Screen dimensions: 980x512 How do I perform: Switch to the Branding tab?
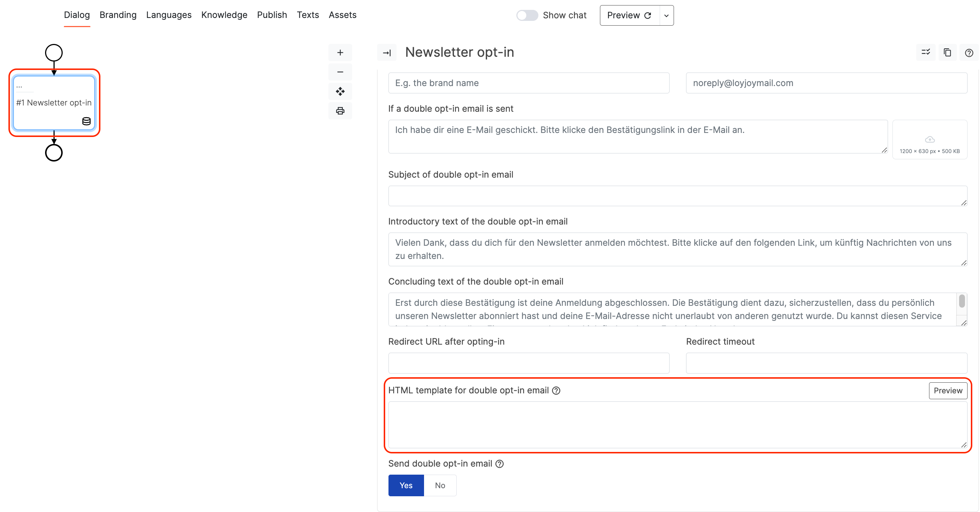[x=118, y=14]
